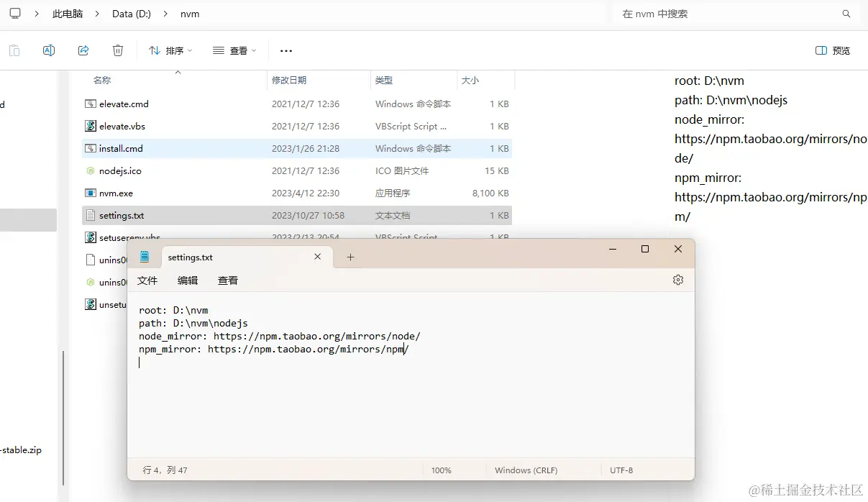
Task: Close the settings.txt Notepad tab
Action: (x=318, y=257)
